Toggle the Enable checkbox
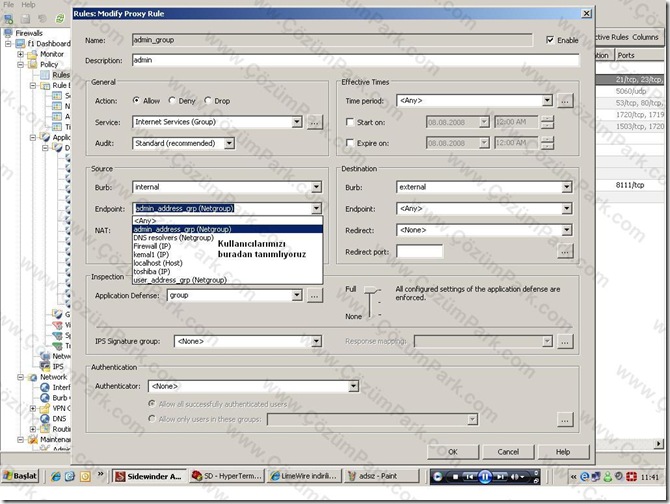The image size is (670, 504). (550, 40)
